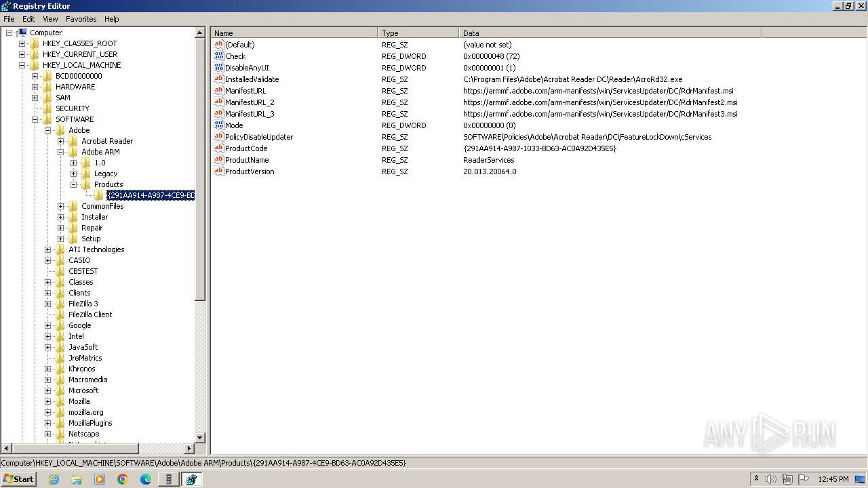The width and height of the screenshot is (868, 488).
Task: Click the InstalledValidate string value icon
Action: point(218,79)
